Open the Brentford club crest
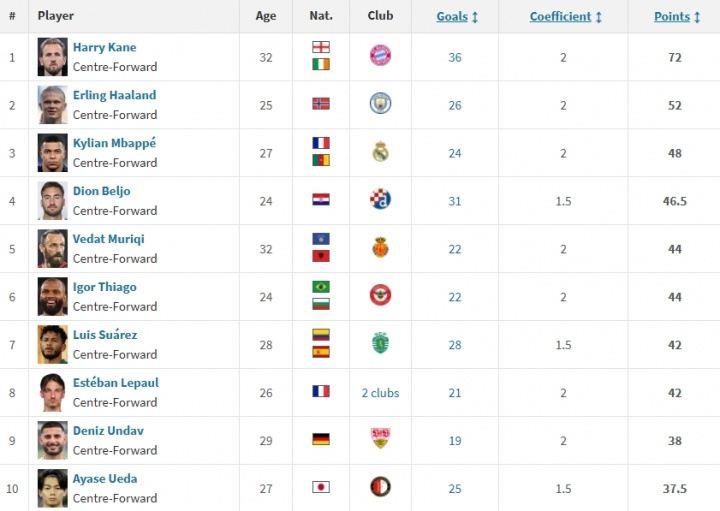This screenshot has width=720, height=511. (x=380, y=295)
